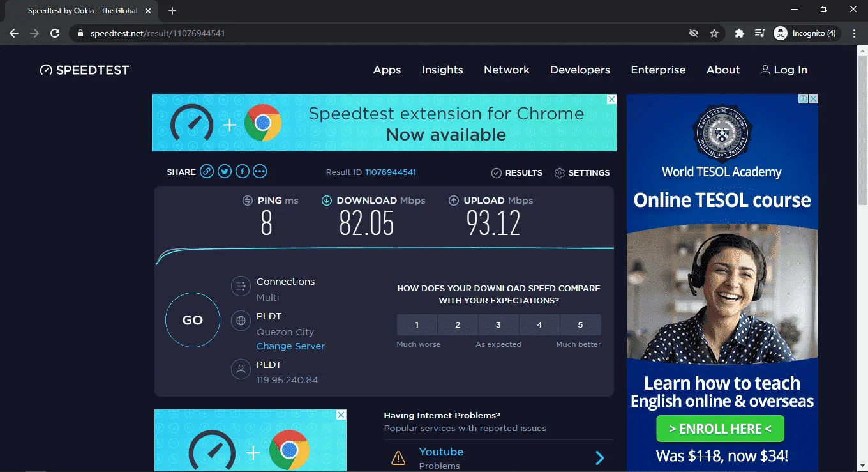The image size is (868, 472).
Task: Rate download speed 1 Much worse
Action: (417, 325)
